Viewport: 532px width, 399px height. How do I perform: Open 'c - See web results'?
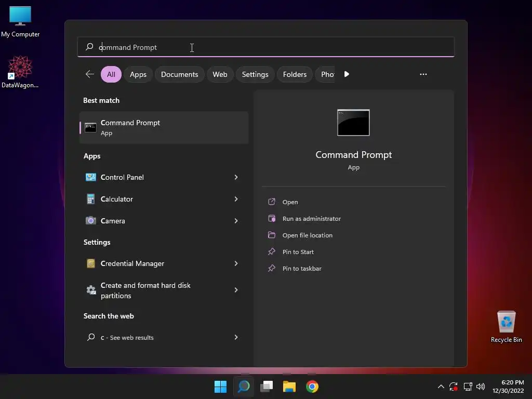pos(164,337)
